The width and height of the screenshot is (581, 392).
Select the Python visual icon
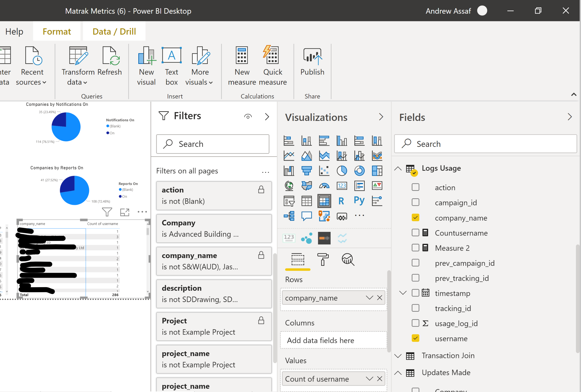tap(359, 201)
